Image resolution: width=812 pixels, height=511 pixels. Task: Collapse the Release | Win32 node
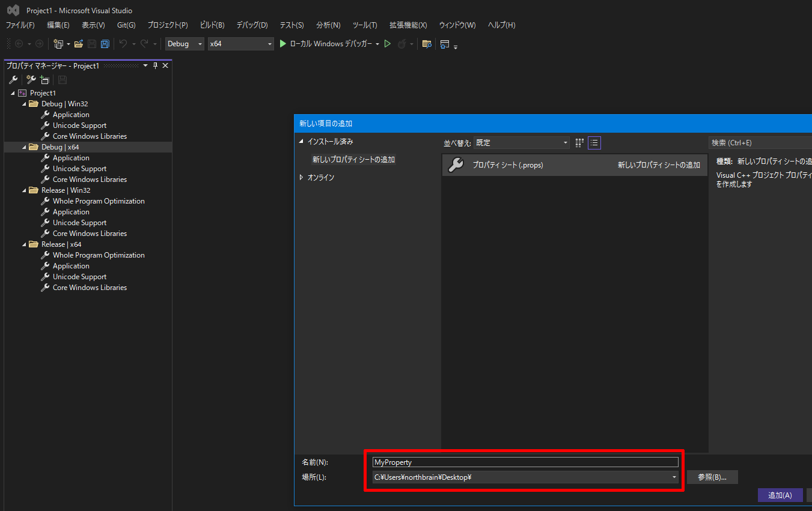coord(24,190)
